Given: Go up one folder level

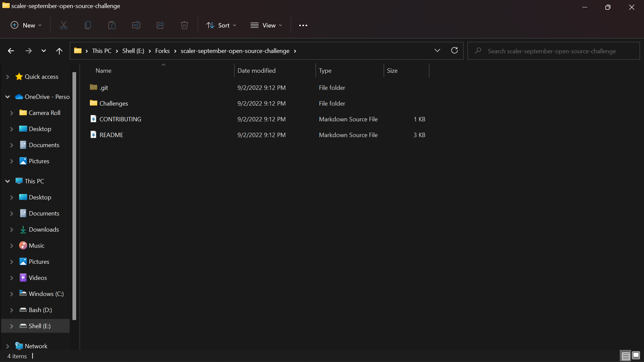Looking at the screenshot, I should pos(59,51).
